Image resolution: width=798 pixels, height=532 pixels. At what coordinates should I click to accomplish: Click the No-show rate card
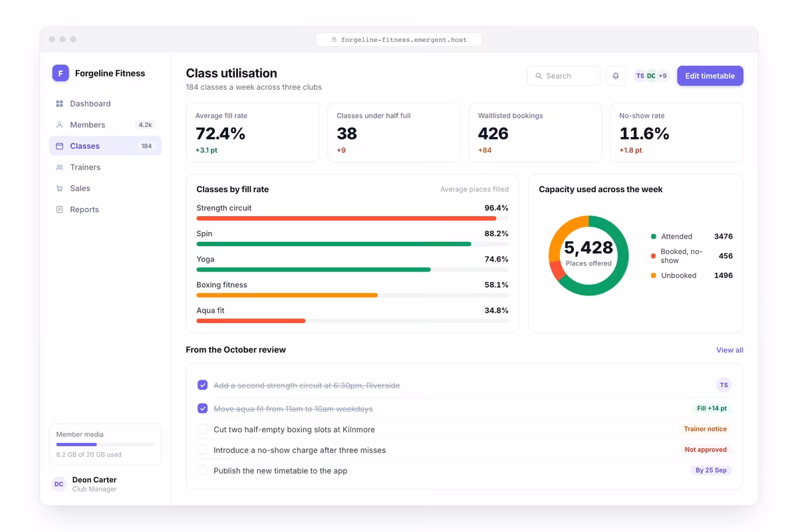click(676, 132)
